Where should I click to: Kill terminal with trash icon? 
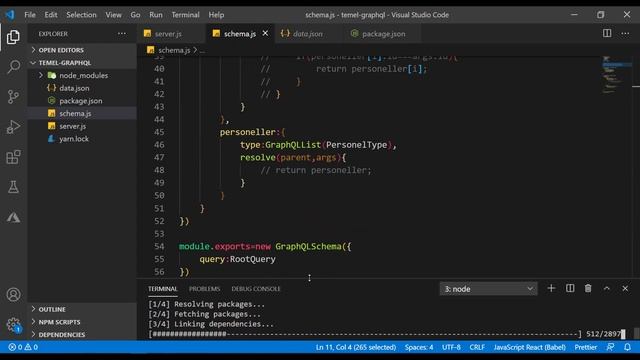point(588,288)
